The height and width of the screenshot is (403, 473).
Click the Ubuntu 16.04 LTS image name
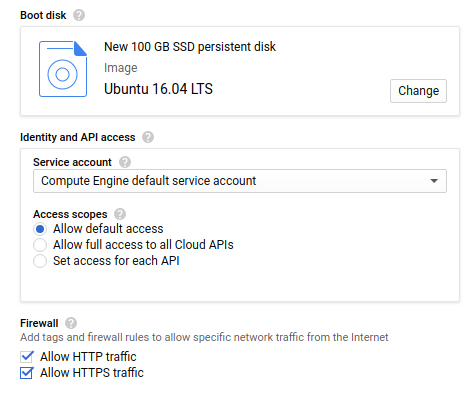(x=158, y=89)
